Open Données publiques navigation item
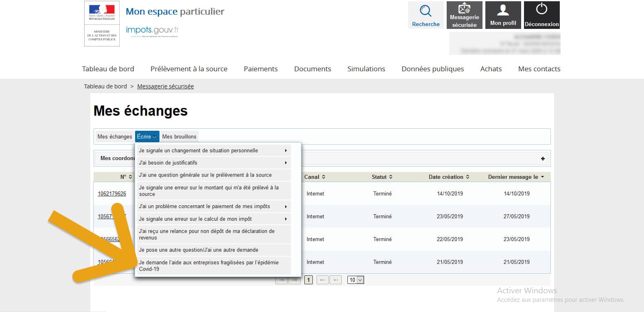Viewport: 644px width, 312px height. pos(432,69)
